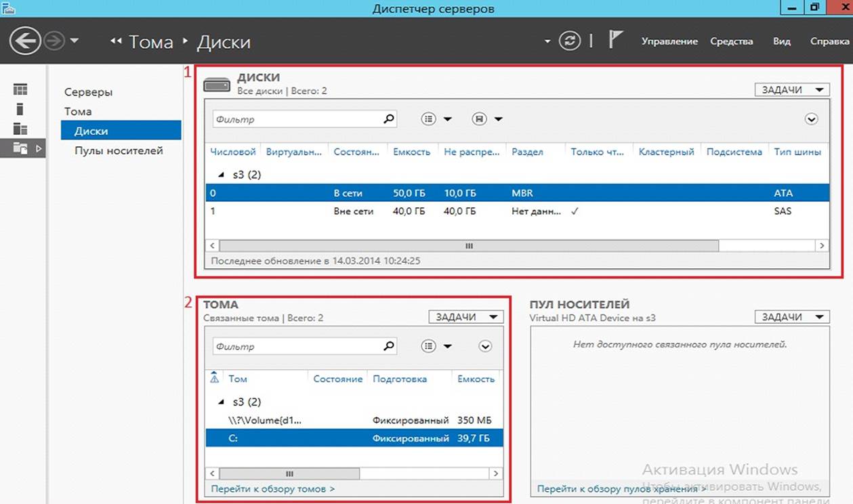Open the Disks ЗАДАЧИ dropdown

791,90
